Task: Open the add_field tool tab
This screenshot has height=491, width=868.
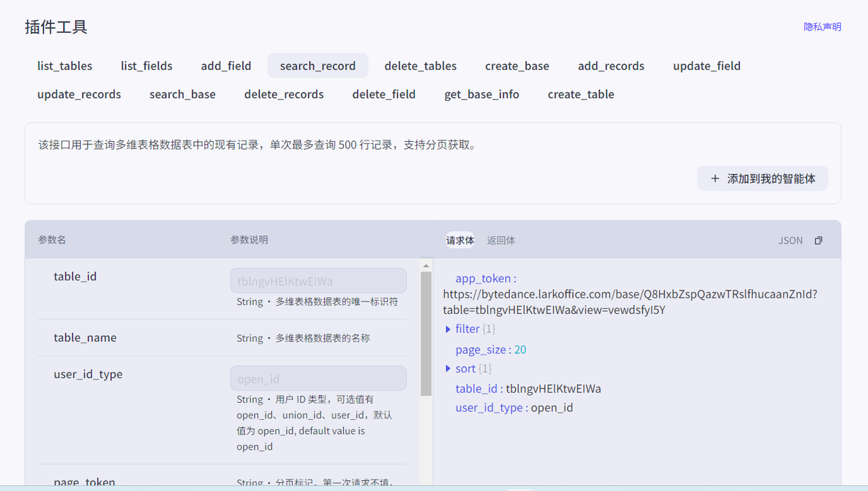Action: (x=226, y=66)
